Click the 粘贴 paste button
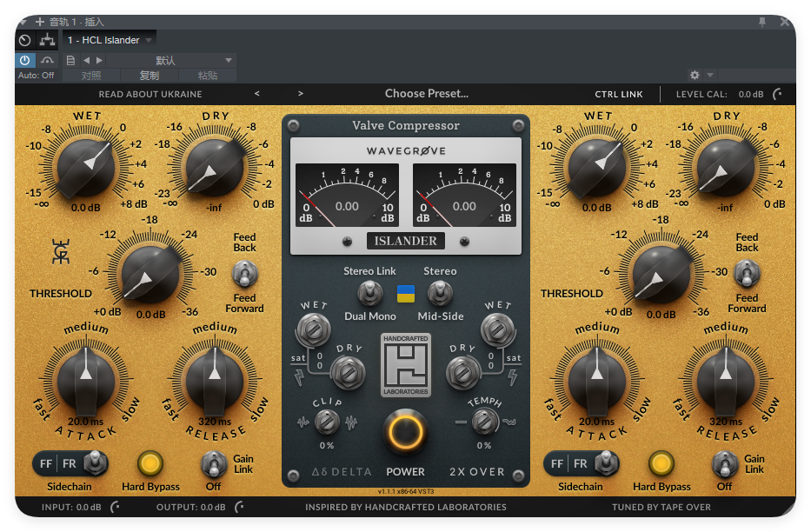The width and height of the screenshot is (811, 532). point(208,76)
